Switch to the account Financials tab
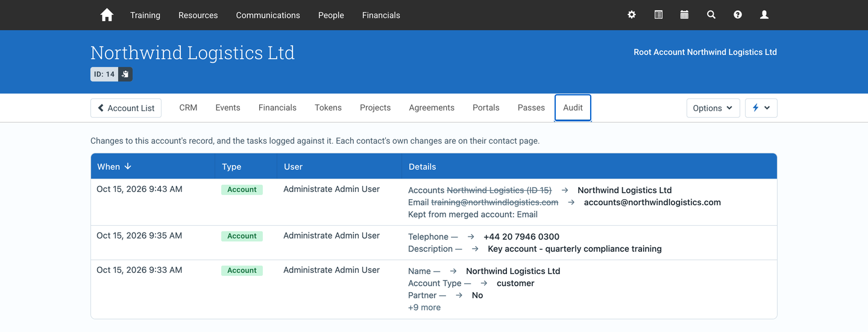868x332 pixels. point(277,107)
